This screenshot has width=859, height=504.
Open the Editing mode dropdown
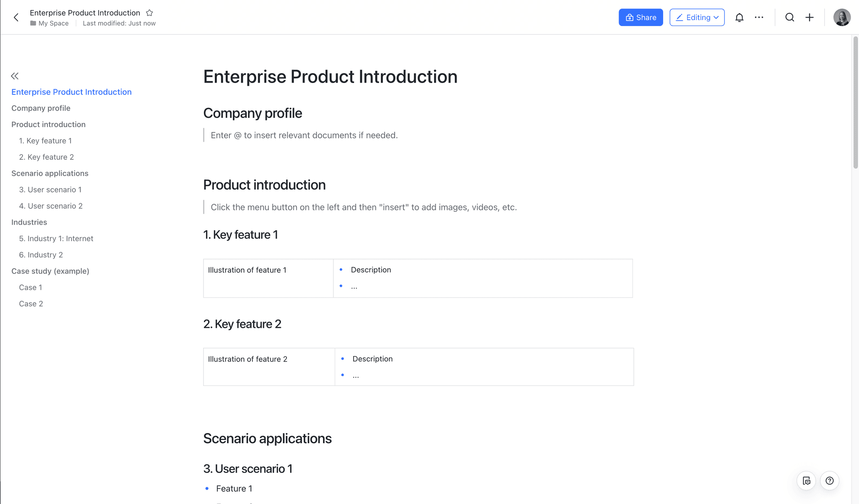point(697,17)
